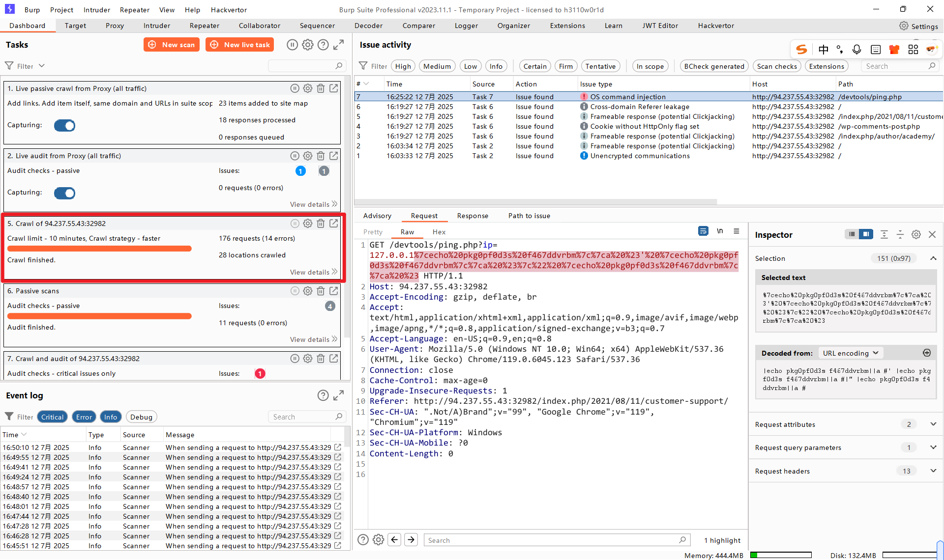Expand Request query parameters section
Image resolution: width=944 pixels, height=560 pixels.
tap(933, 448)
